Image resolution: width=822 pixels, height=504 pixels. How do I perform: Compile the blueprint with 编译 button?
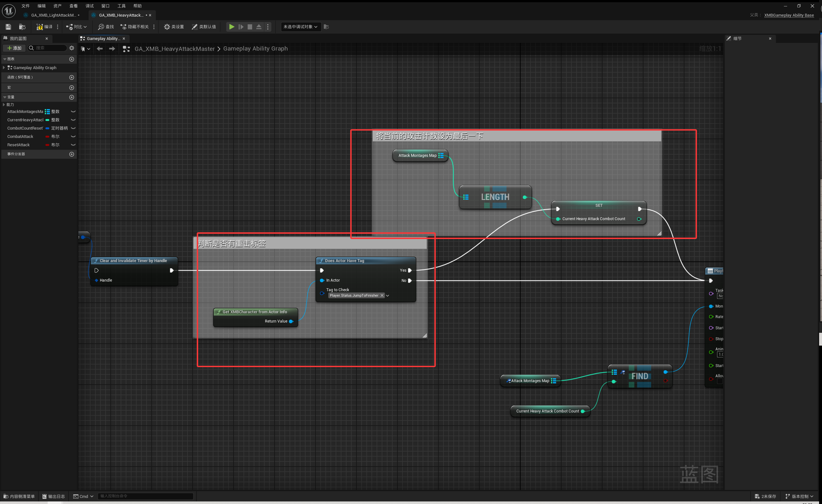tap(44, 27)
